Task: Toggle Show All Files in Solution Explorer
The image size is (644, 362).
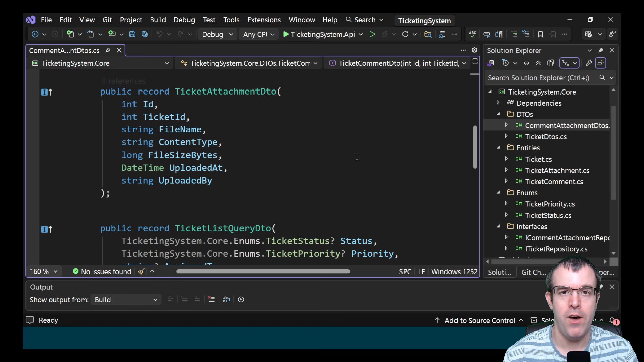Action: pos(551,63)
